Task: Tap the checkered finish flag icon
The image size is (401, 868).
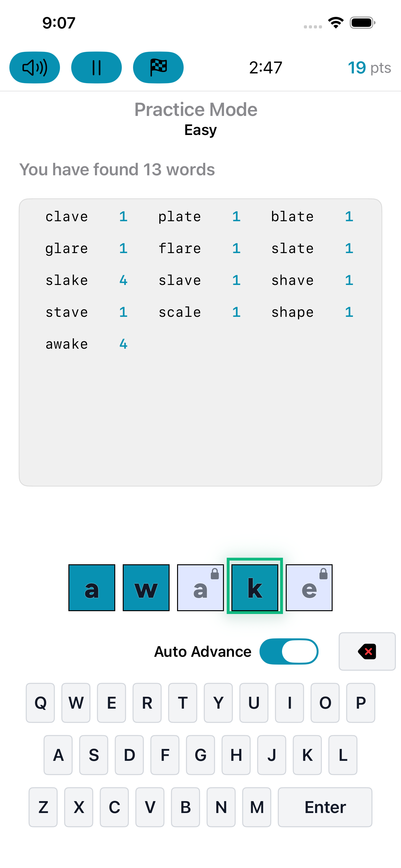Action: (158, 67)
